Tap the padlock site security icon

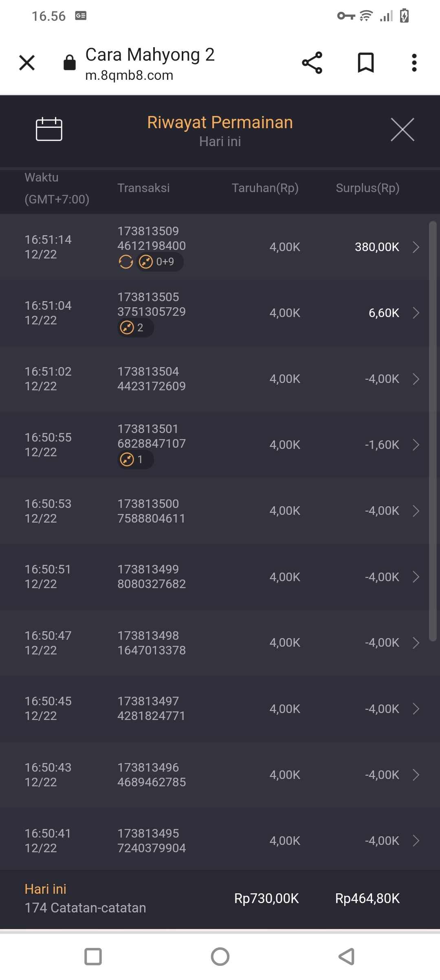pyautogui.click(x=70, y=63)
